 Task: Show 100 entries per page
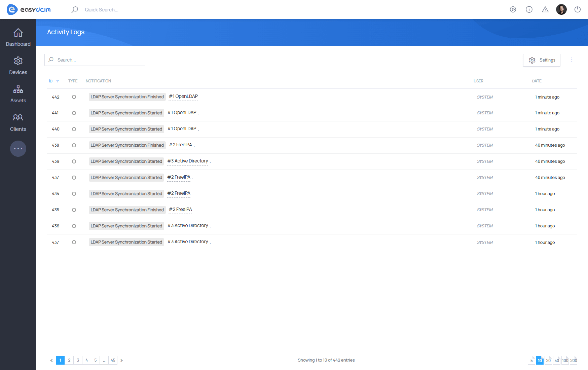[x=565, y=360]
